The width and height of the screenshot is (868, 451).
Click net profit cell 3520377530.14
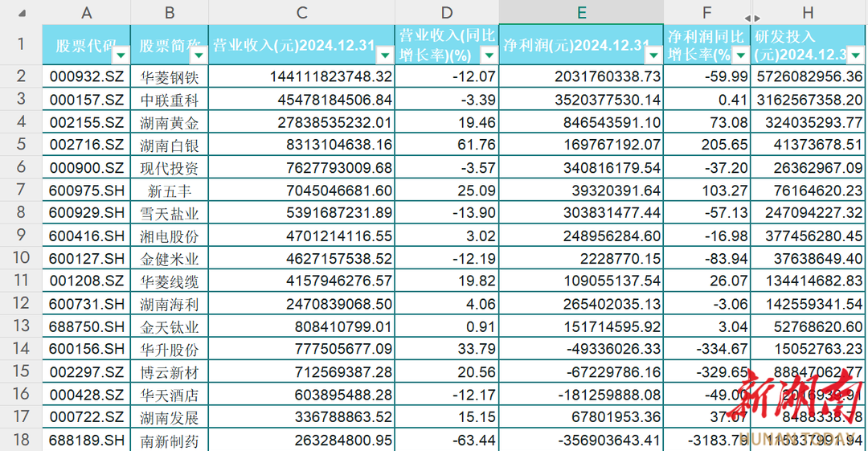pos(581,99)
